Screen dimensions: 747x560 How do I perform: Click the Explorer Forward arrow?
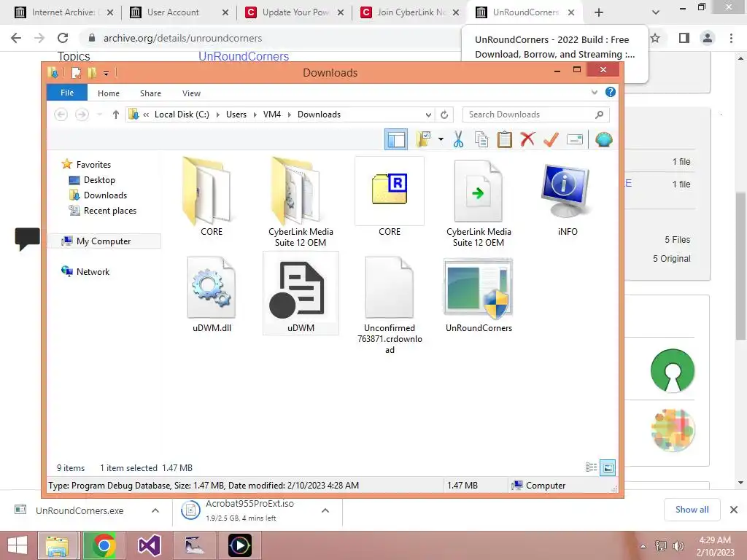[82, 114]
